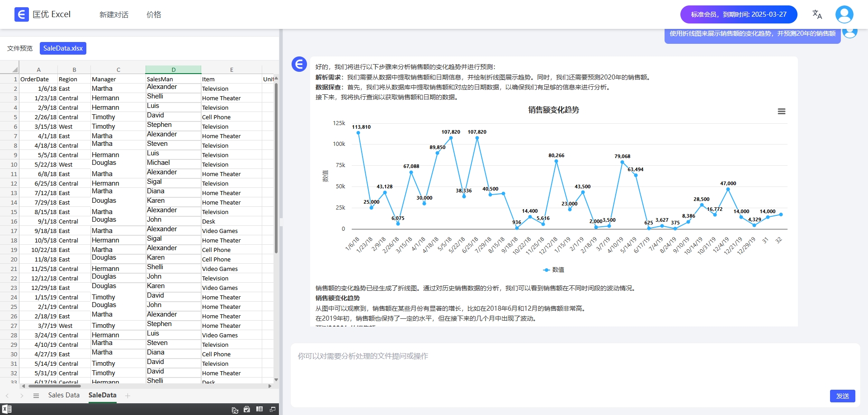Click the Manager header cell
This screenshot has height=415, width=868.
(118, 79)
